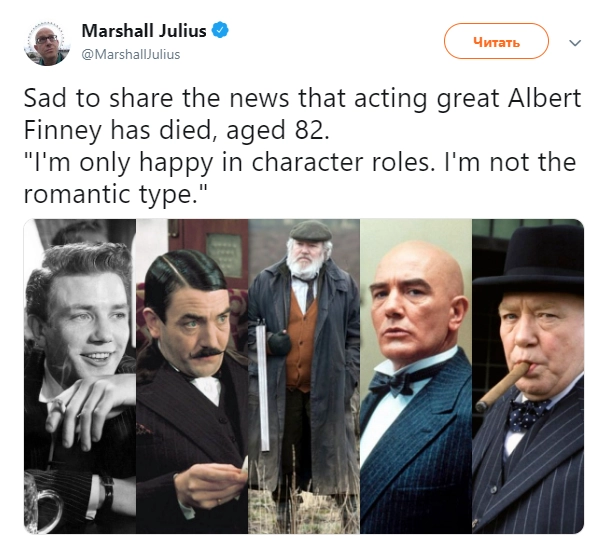
Task: Click the wristwatch in the leftmost photo
Action: (107, 493)
